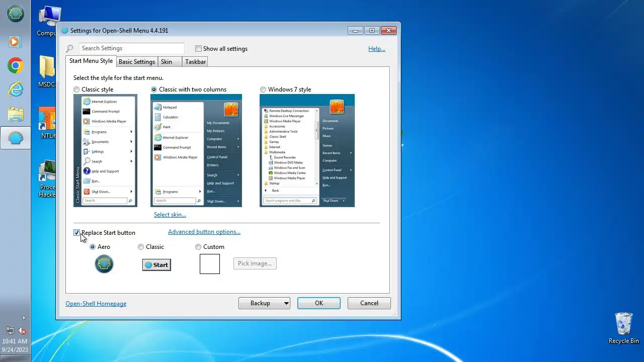Focus the Search Settings input field
Viewport: 644px width, 362px height.
click(x=131, y=48)
